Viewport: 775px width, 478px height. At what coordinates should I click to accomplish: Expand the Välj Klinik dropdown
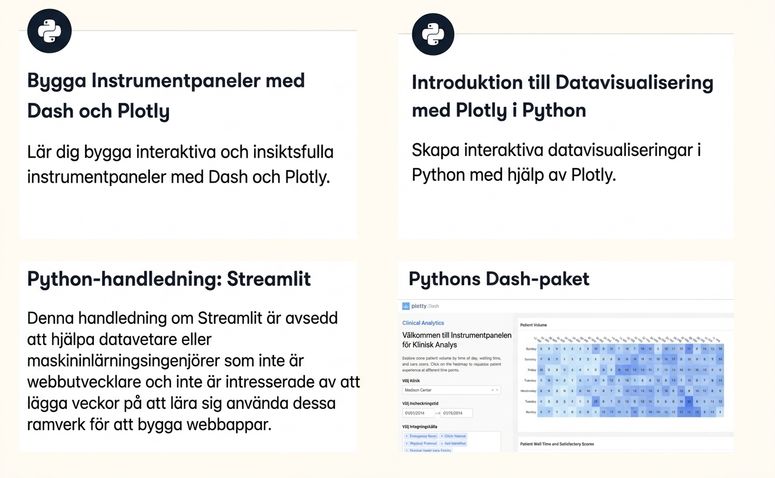click(x=451, y=390)
